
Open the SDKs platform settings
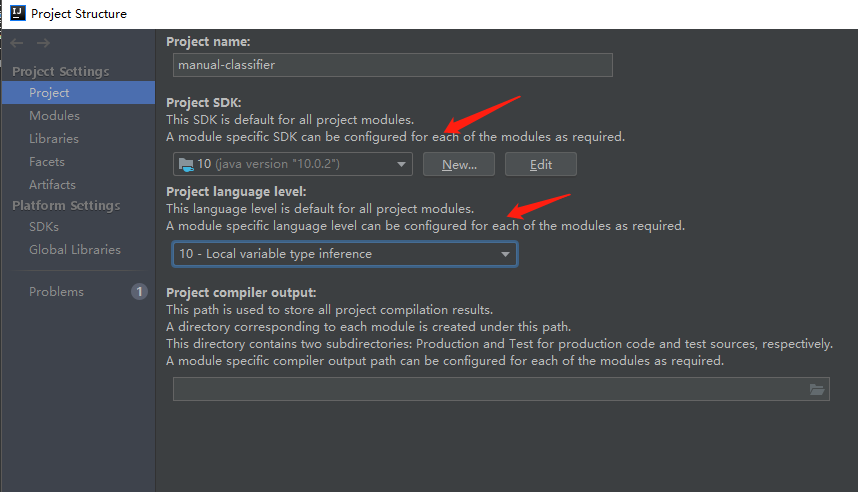point(44,227)
